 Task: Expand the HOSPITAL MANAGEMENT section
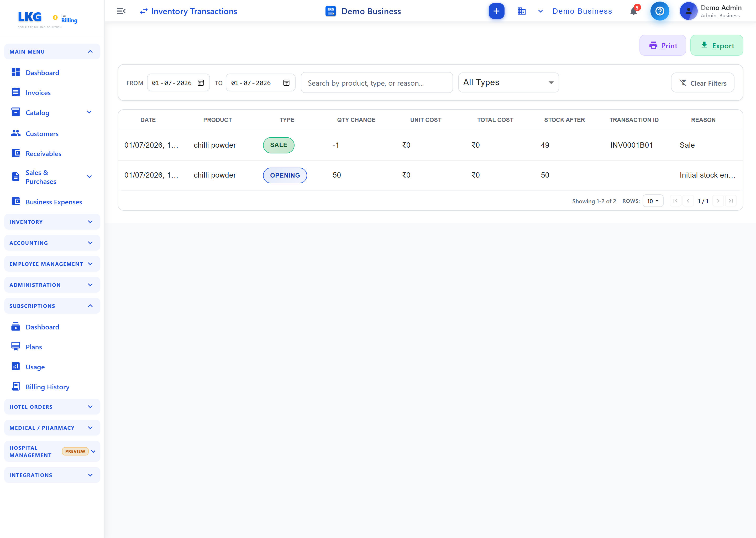click(x=52, y=452)
